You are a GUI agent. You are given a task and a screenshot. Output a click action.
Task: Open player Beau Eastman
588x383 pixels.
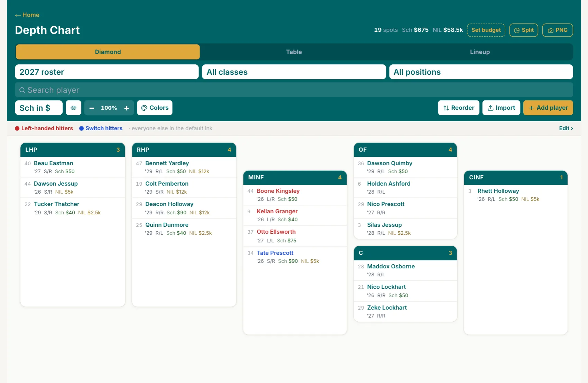tap(73, 167)
